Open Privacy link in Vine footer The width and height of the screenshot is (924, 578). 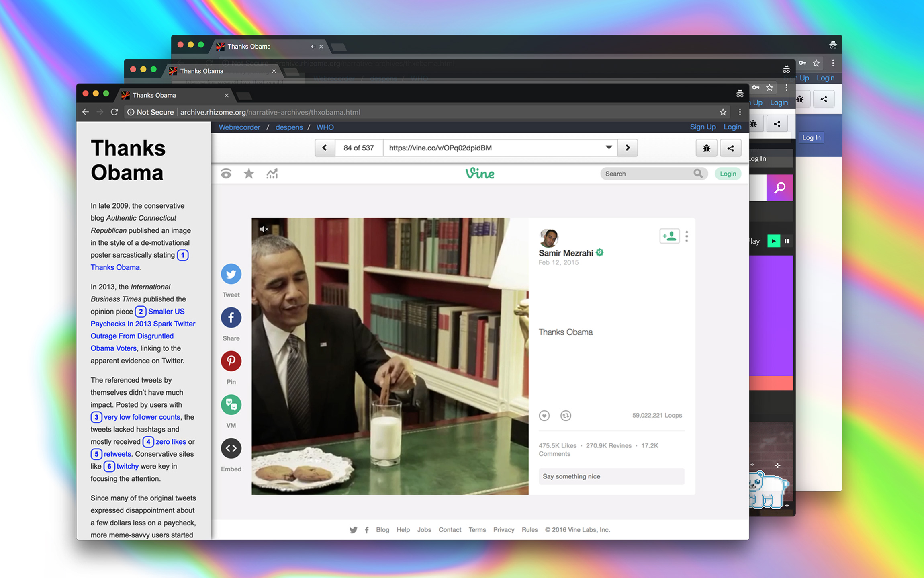click(x=504, y=530)
